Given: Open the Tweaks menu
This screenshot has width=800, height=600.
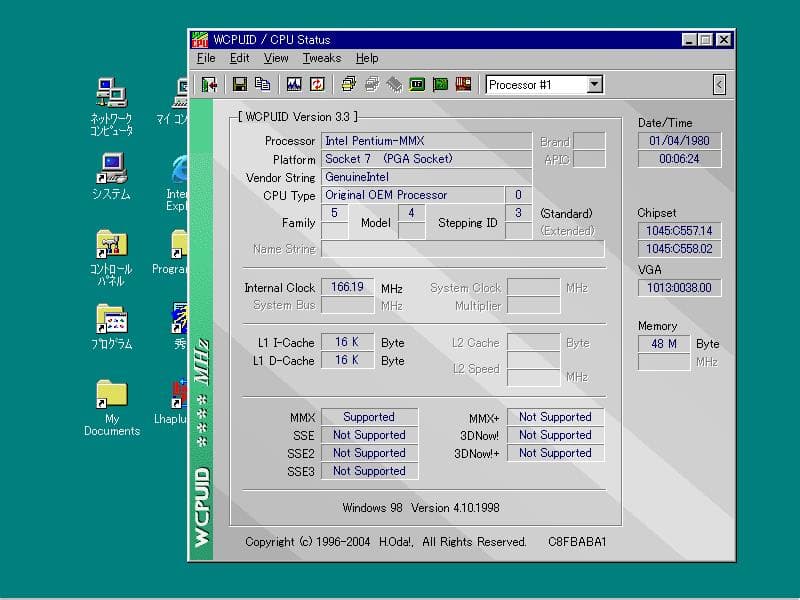Looking at the screenshot, I should tap(324, 58).
